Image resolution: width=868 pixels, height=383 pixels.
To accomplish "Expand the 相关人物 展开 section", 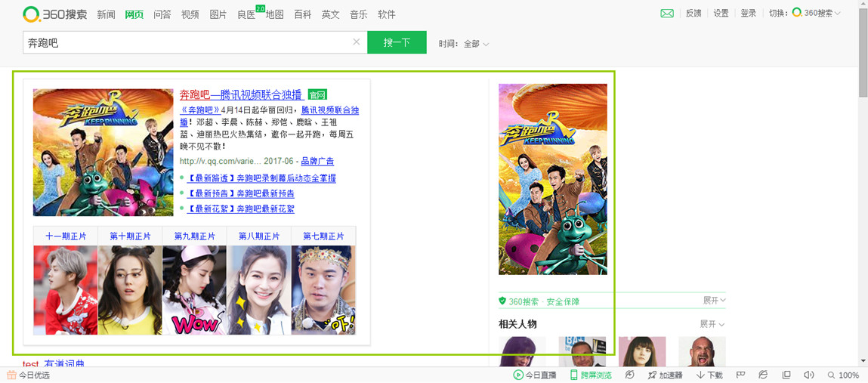I will coord(712,324).
